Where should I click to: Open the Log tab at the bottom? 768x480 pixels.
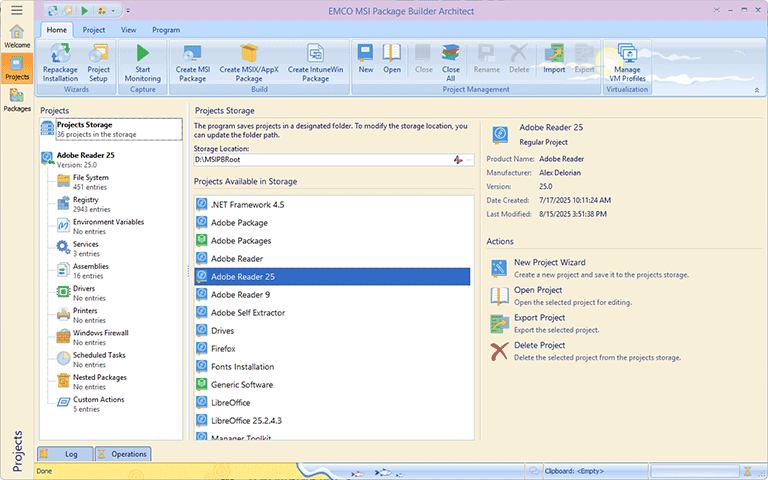click(x=65, y=454)
